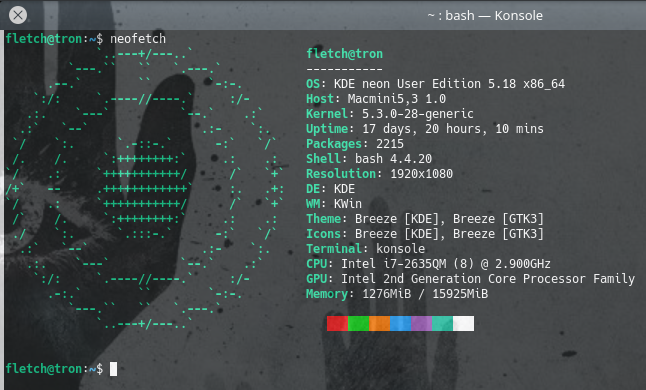646x390 pixels.
Task: Click the Host line Macmini5,3 1.0
Action: pos(376,99)
